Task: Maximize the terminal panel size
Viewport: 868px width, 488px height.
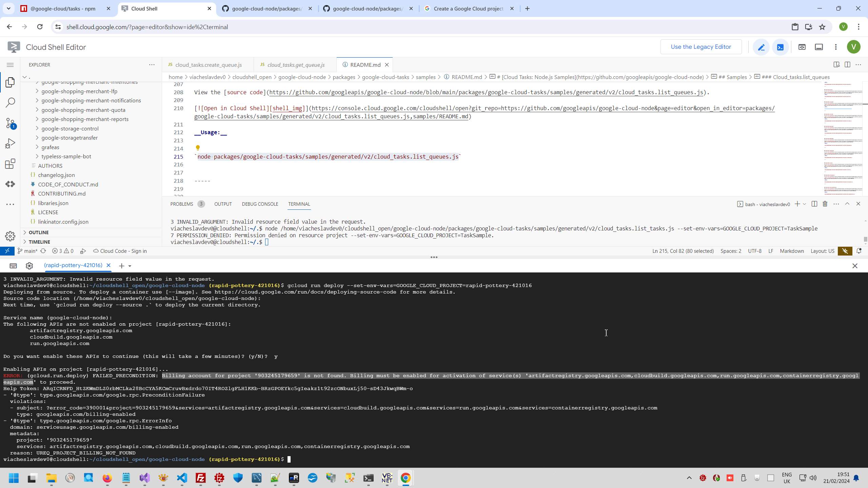Action: coord(847,204)
